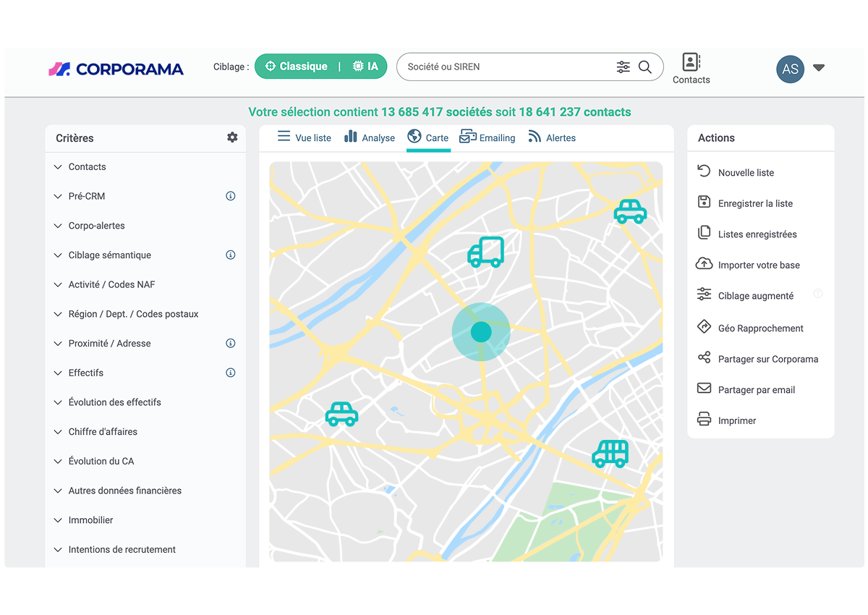
Task: Open Critères settings gear
Action: (x=232, y=137)
